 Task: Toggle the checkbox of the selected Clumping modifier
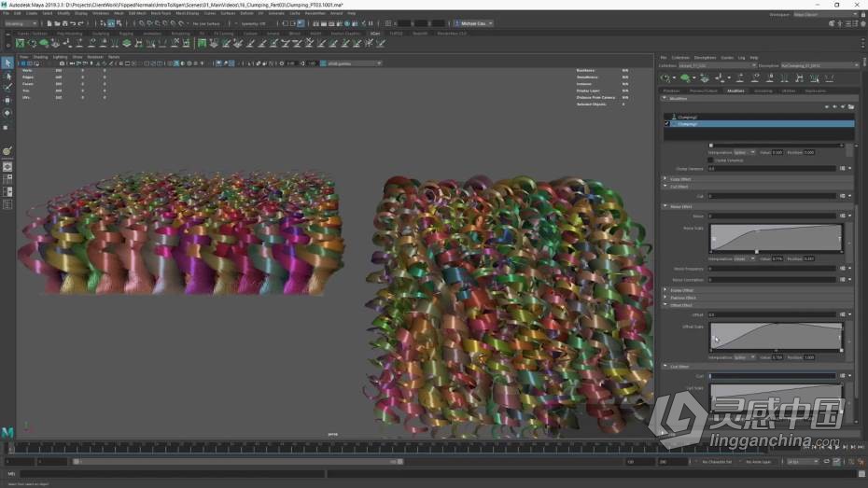666,124
